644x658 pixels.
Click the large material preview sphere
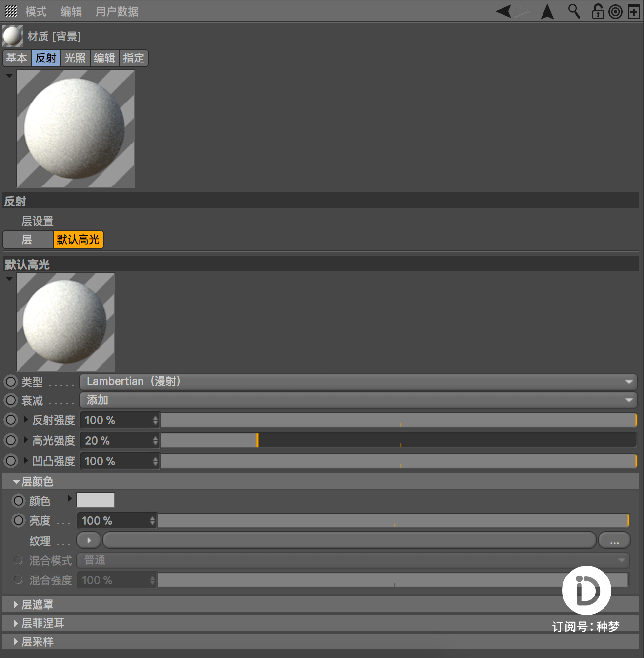tap(76, 129)
